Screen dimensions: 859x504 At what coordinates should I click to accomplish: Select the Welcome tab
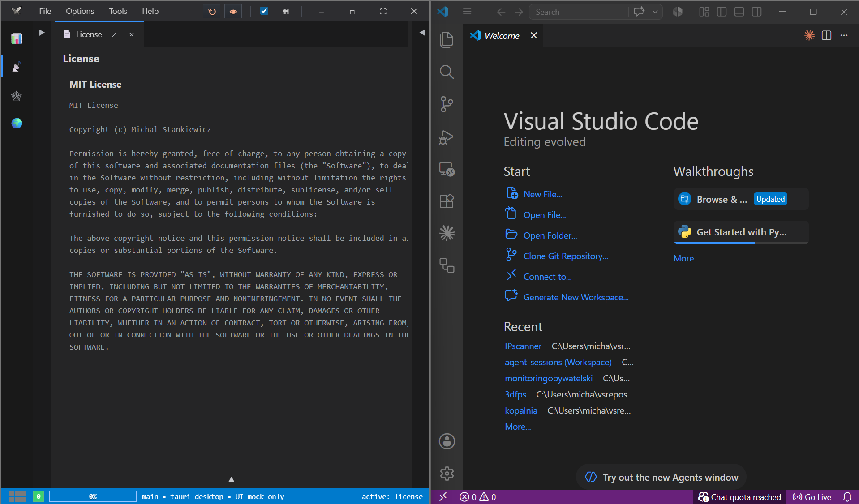tap(502, 35)
